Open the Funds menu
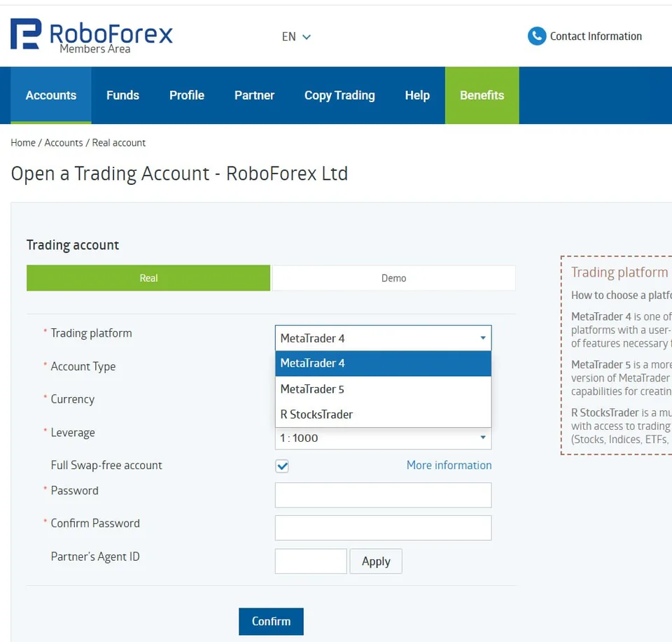672x642 pixels. [x=122, y=95]
